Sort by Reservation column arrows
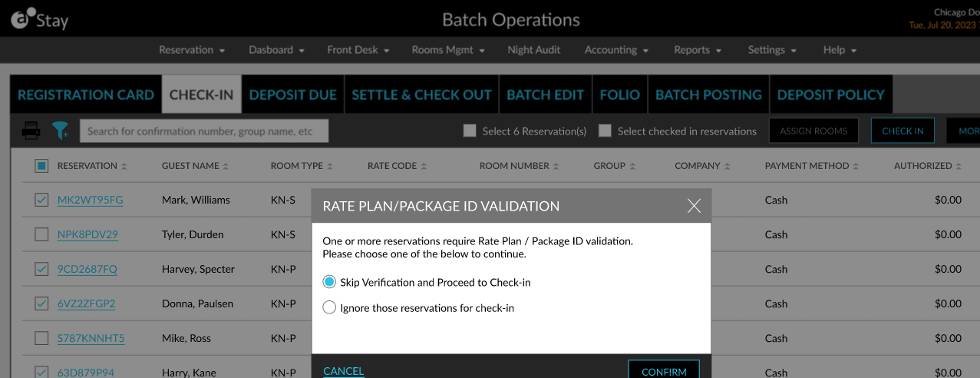Image resolution: width=980 pixels, height=378 pixels. [124, 166]
